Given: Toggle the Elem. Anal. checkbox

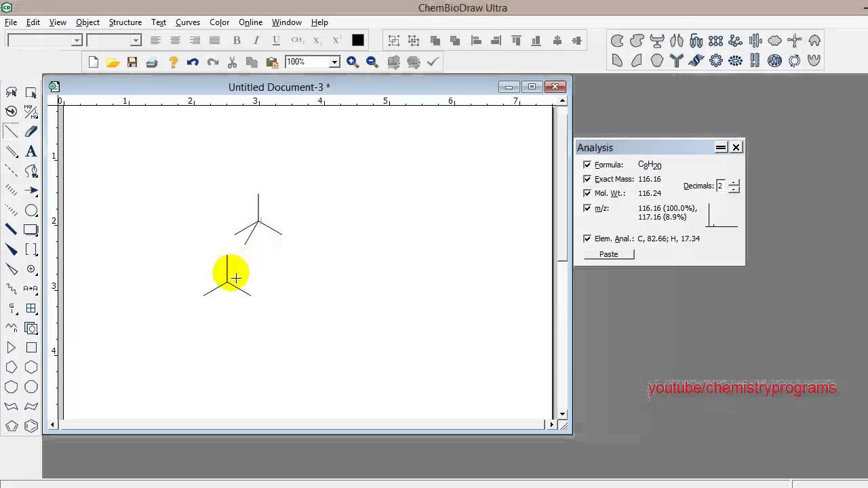Looking at the screenshot, I should pos(587,239).
